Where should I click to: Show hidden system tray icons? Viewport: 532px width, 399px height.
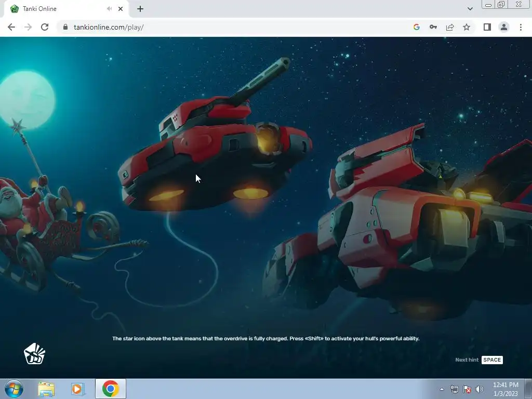[442, 389]
